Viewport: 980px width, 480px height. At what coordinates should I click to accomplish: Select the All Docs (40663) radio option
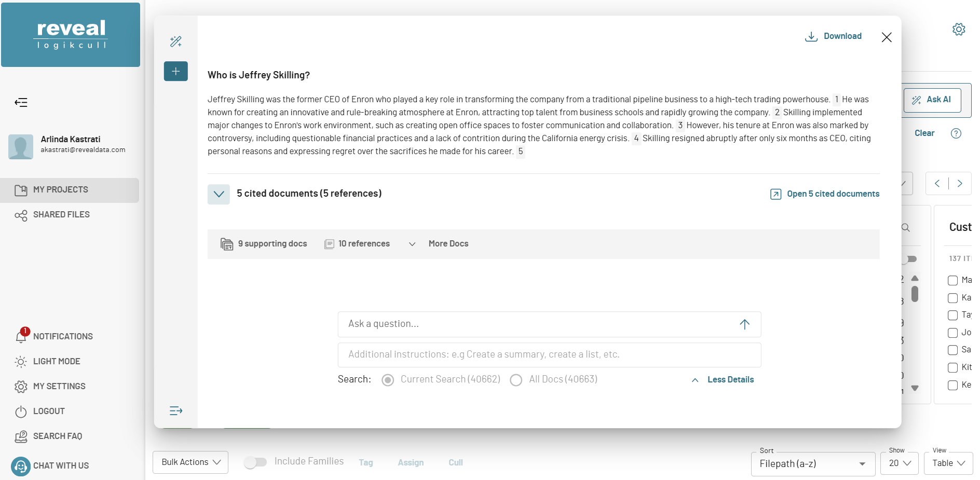[516, 380]
